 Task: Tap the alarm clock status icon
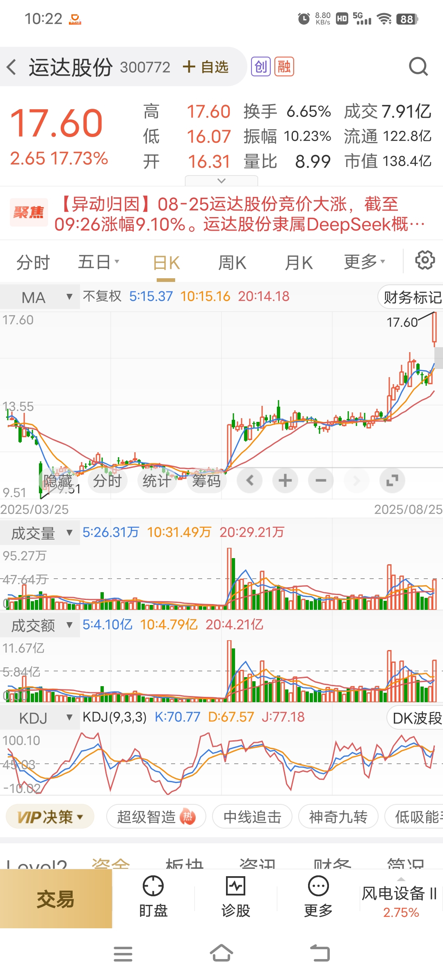point(304,18)
